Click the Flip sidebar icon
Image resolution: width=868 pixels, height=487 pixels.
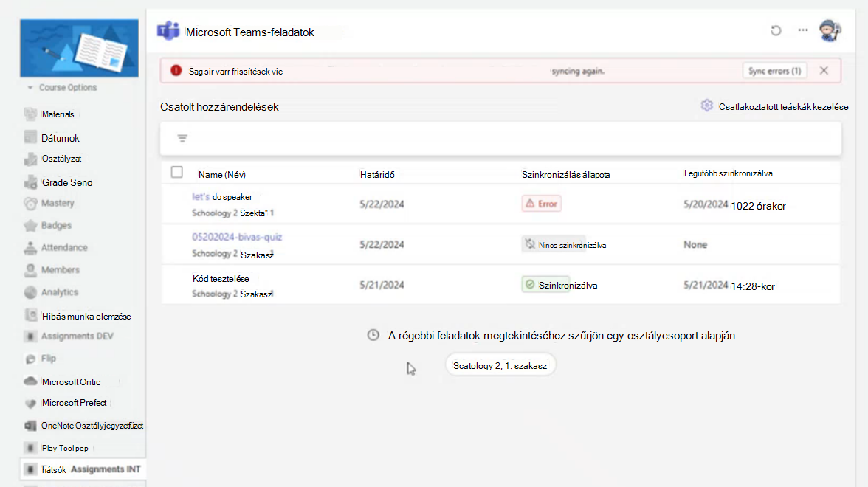point(30,359)
